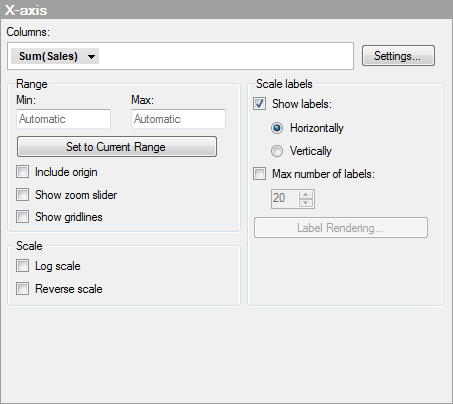The width and height of the screenshot is (453, 404).
Task: Click the Max range input field
Action: pyautogui.click(x=178, y=119)
